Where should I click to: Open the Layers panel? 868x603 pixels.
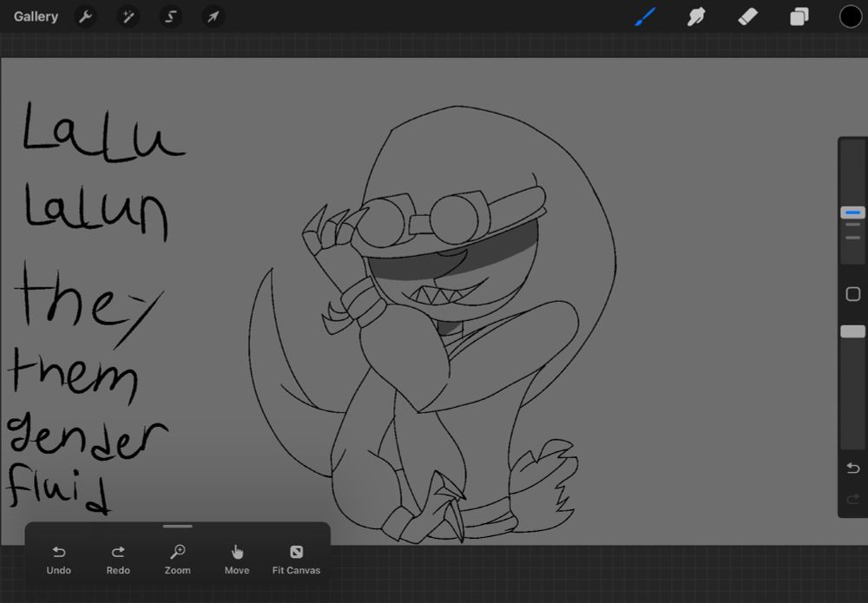click(x=799, y=16)
